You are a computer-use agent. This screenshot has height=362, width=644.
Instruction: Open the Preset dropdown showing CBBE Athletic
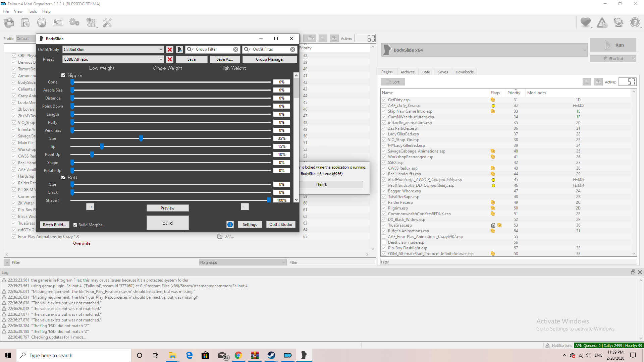point(113,59)
